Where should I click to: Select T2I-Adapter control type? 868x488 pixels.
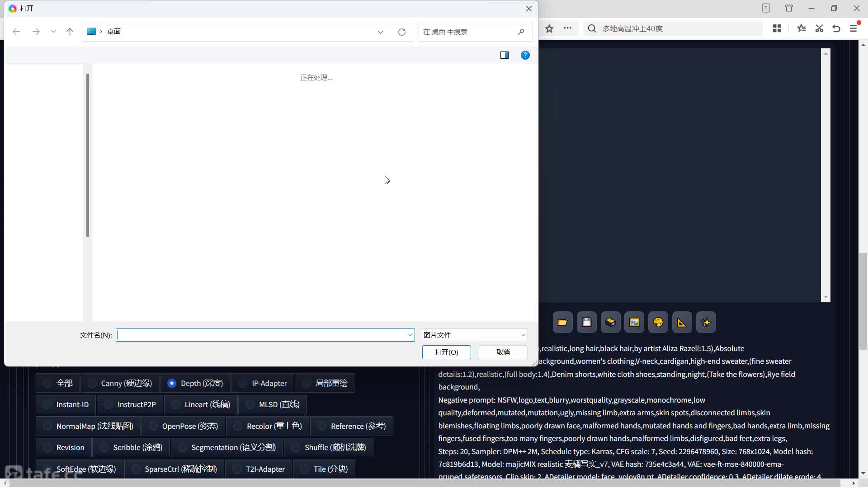[259, 469]
